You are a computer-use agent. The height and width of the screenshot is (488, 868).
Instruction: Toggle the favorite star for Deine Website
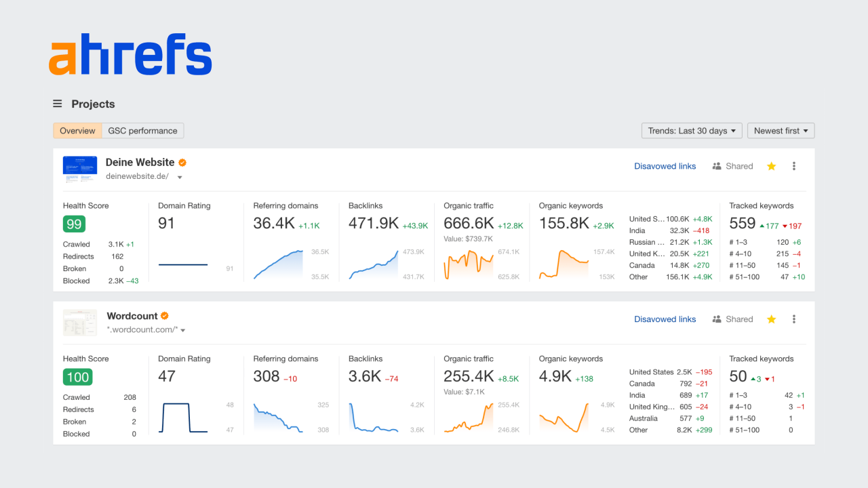(771, 166)
